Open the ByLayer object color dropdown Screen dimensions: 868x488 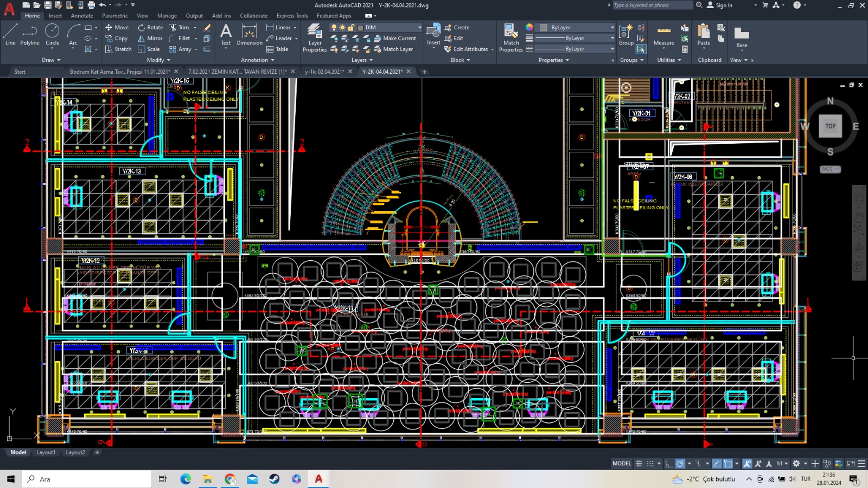(612, 28)
